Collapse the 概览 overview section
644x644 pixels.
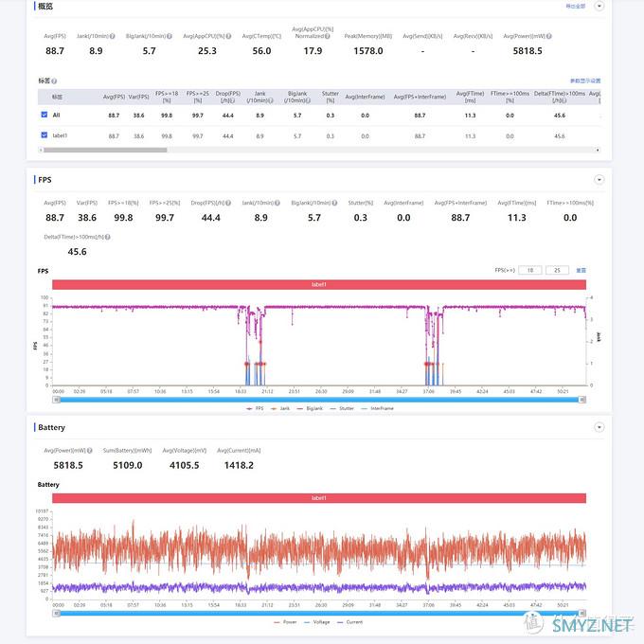599,7
